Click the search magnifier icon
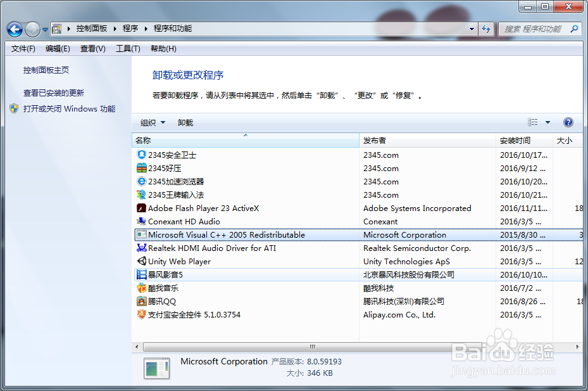The height and width of the screenshot is (391, 588). pos(574,29)
